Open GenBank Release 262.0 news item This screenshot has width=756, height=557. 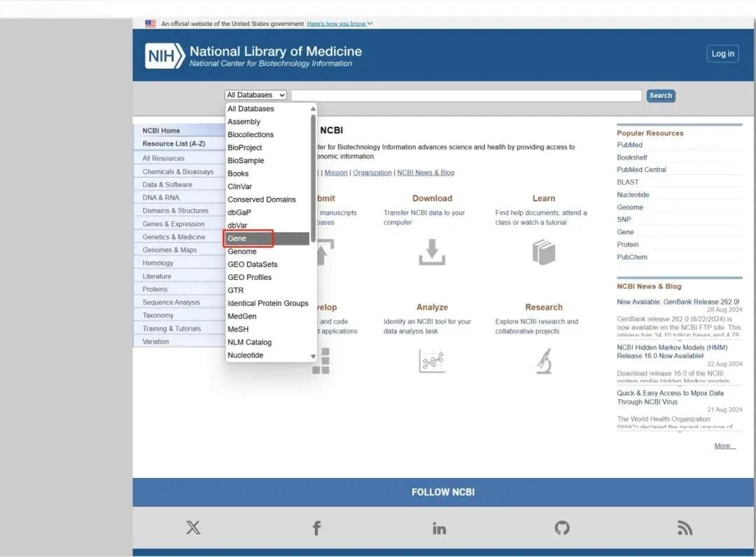coord(678,302)
